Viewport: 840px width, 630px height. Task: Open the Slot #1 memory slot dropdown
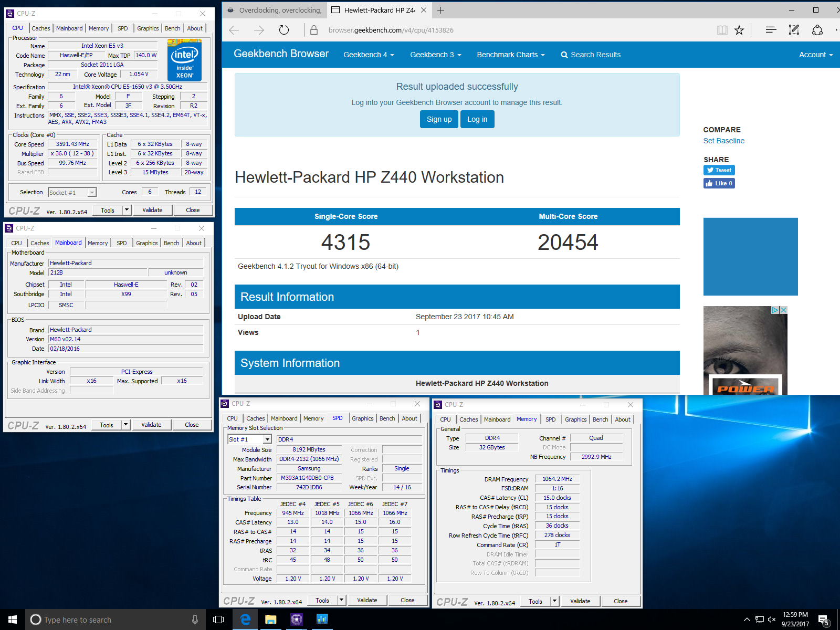click(267, 439)
